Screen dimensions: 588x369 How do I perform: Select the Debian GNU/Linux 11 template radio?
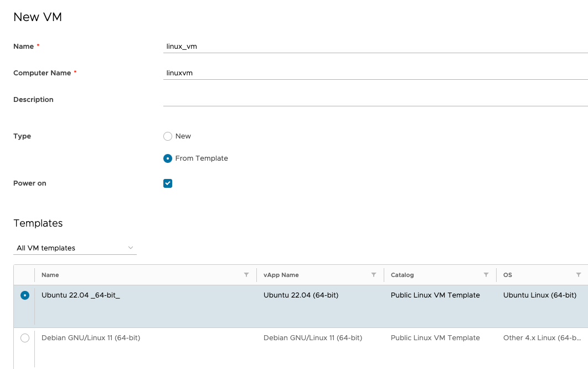coord(25,338)
